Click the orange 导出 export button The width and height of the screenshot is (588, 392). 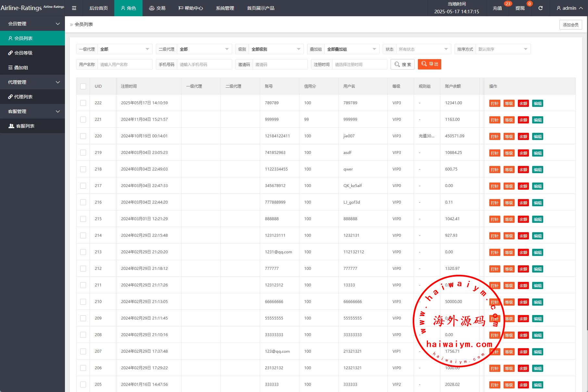429,64
